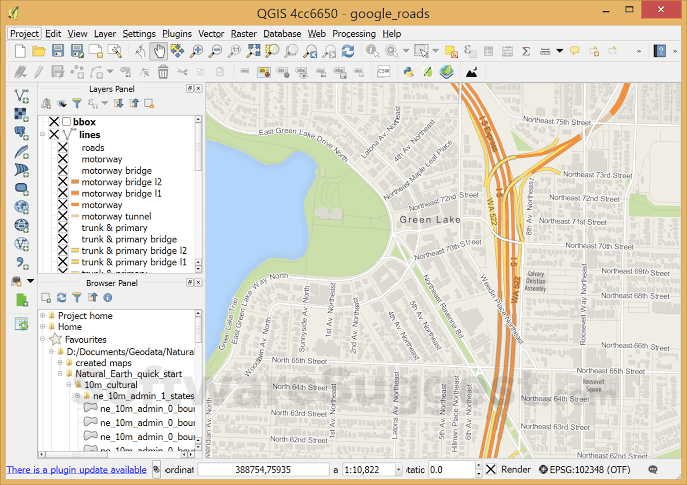This screenshot has width=687, height=485.
Task: Expand the Project home tree node
Action: (x=42, y=316)
